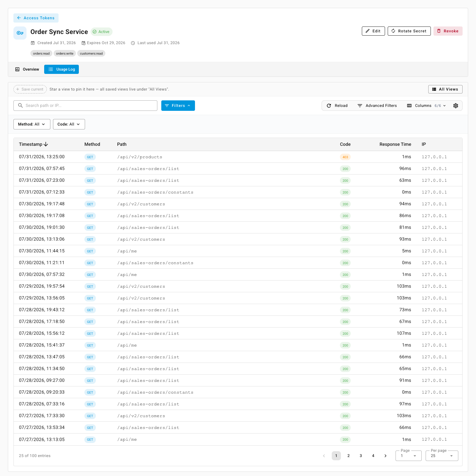
Task: Open All Views list
Action: [445, 89]
